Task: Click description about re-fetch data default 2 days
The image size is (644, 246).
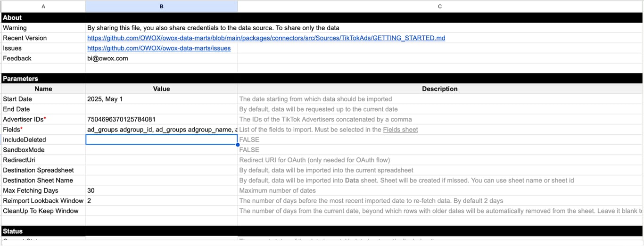Action: [x=371, y=201]
